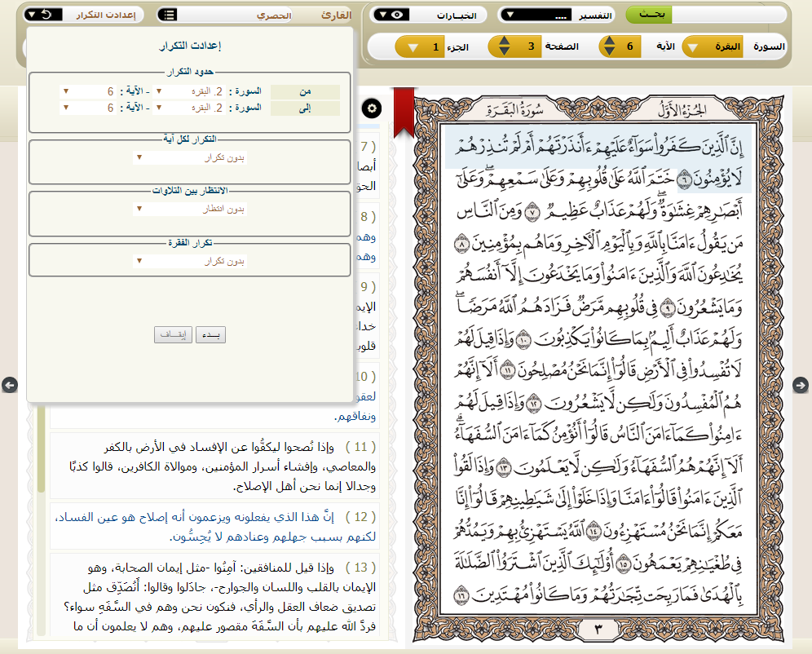Image resolution: width=812 pixels, height=654 pixels.
Task: Click the eye icon in الخيارات
Action: pyautogui.click(x=397, y=15)
